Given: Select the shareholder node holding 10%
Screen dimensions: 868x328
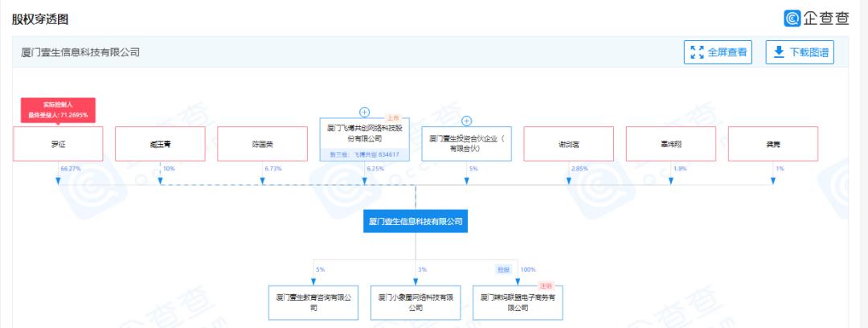Looking at the screenshot, I should 160,144.
